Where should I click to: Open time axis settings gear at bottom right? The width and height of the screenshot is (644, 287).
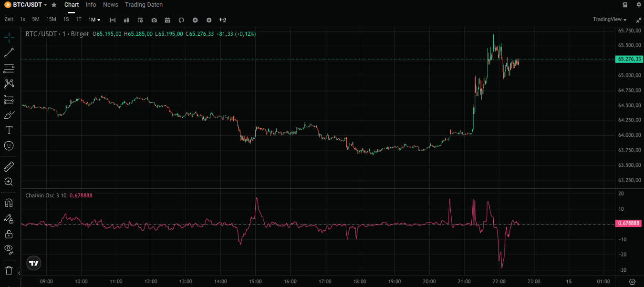[x=632, y=282]
